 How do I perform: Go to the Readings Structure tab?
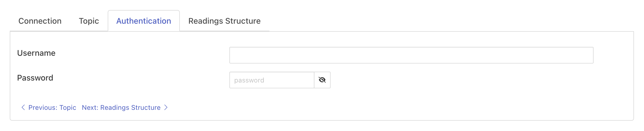pos(224,21)
